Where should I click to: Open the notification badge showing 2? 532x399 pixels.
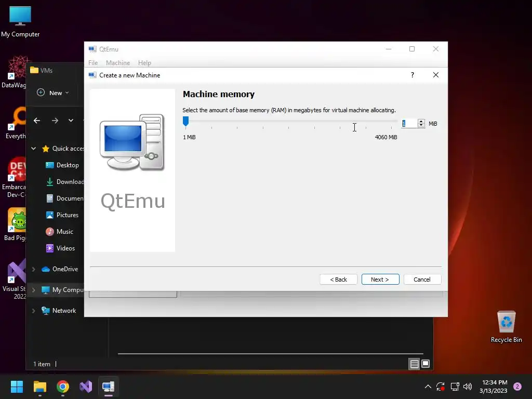[x=517, y=387]
